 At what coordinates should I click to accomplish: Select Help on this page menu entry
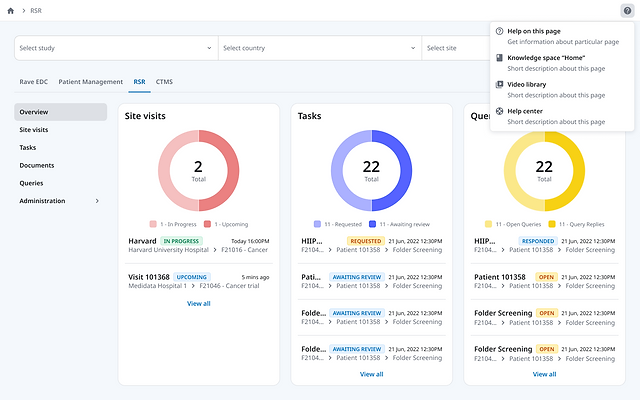[x=562, y=36]
